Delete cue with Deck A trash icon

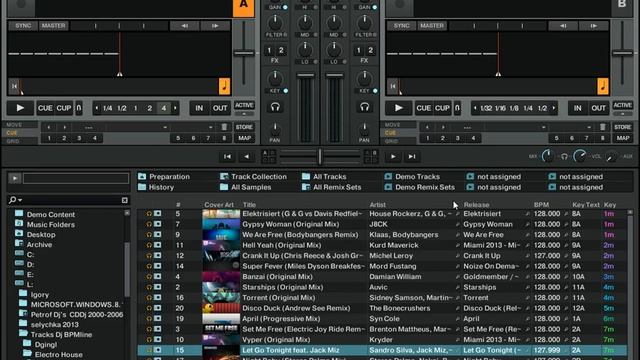224,127
